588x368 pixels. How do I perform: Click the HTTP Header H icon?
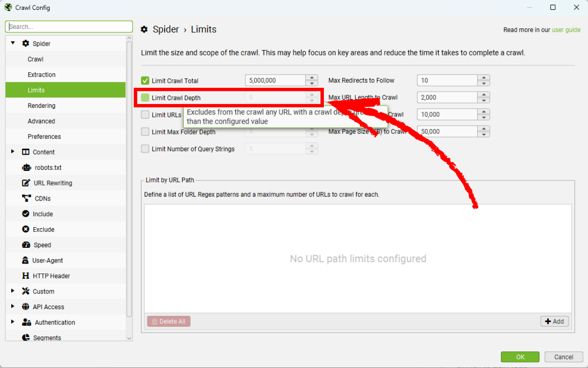pyautogui.click(x=26, y=276)
